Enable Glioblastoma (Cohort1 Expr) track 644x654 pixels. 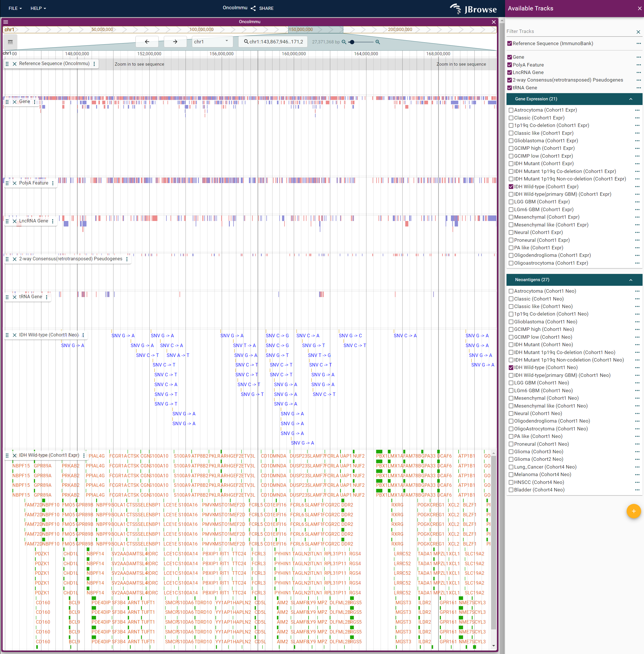[511, 141]
